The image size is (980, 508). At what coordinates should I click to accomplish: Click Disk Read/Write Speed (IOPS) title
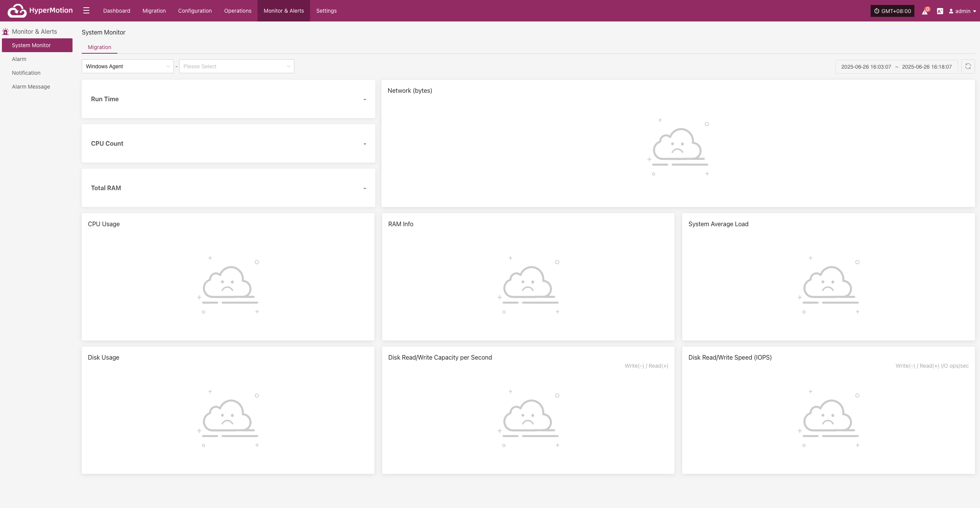point(730,357)
